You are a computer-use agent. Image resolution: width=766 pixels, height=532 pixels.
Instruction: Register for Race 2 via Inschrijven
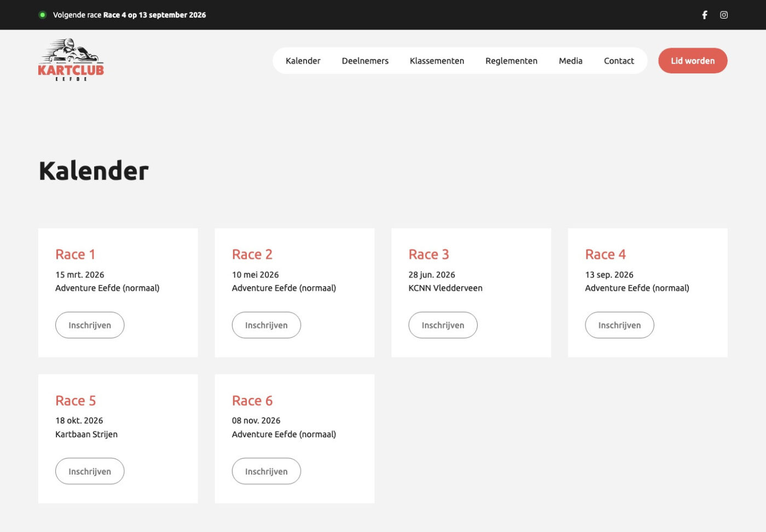coord(266,325)
